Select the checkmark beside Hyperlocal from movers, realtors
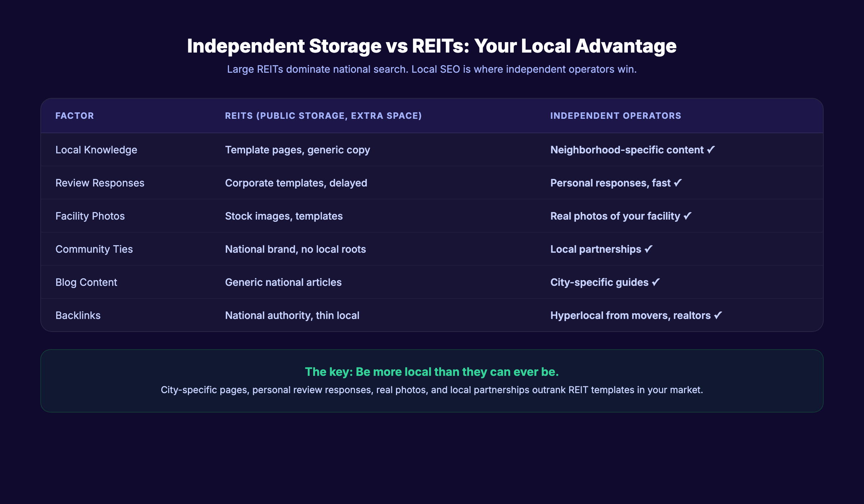This screenshot has height=504, width=864. pos(719,315)
